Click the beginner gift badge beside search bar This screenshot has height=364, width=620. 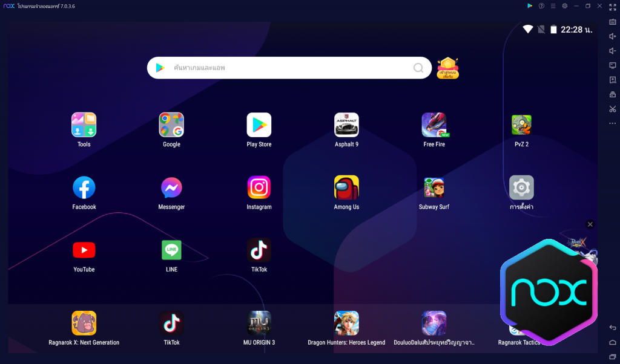point(447,67)
